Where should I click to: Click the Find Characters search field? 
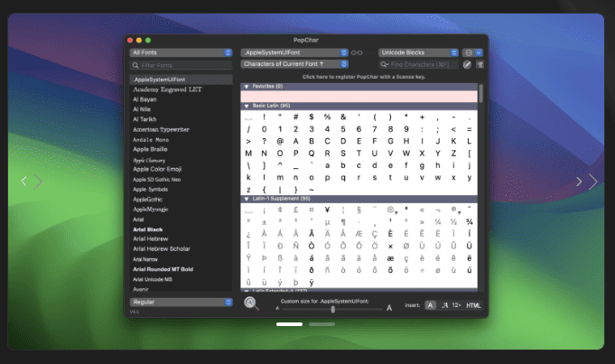pos(418,64)
